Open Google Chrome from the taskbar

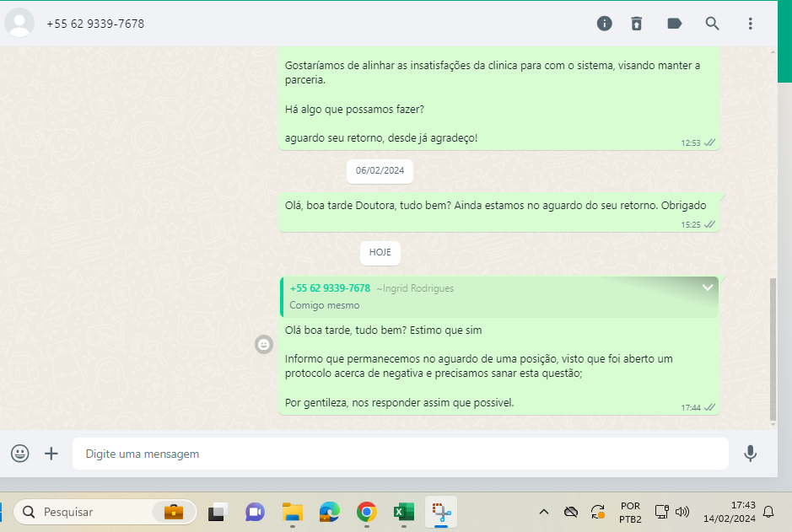(367, 512)
